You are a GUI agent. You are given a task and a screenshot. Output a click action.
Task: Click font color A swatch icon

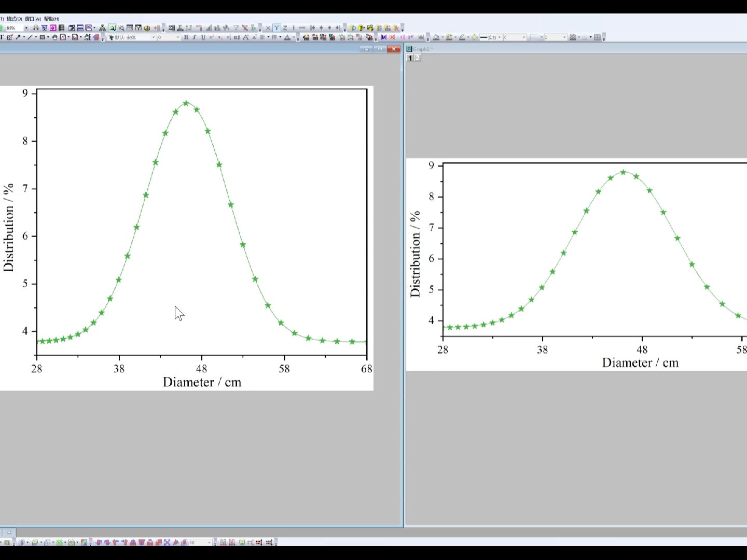pyautogui.click(x=287, y=37)
